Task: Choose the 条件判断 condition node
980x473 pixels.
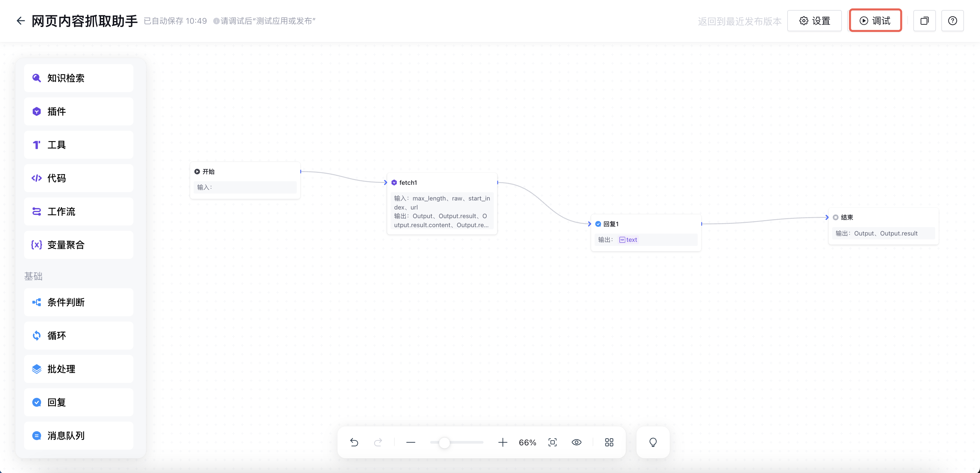Action: [x=79, y=302]
